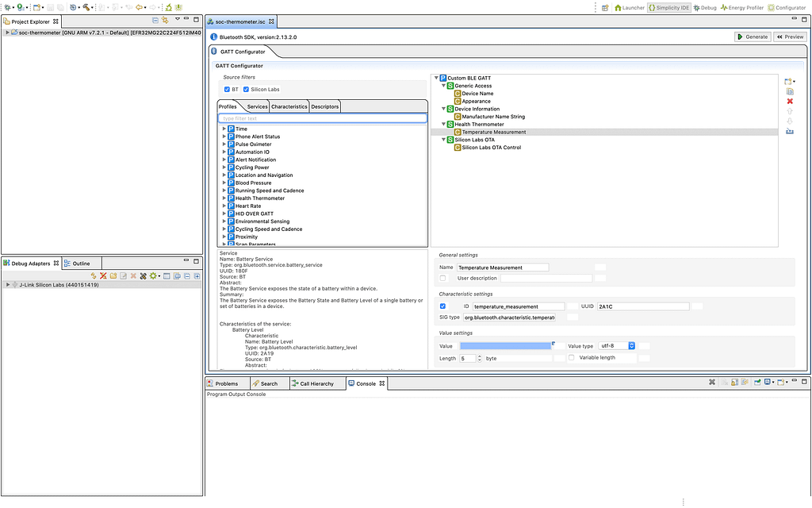Toggle the BT source filter checkbox
Image resolution: width=812 pixels, height=508 pixels.
point(227,89)
